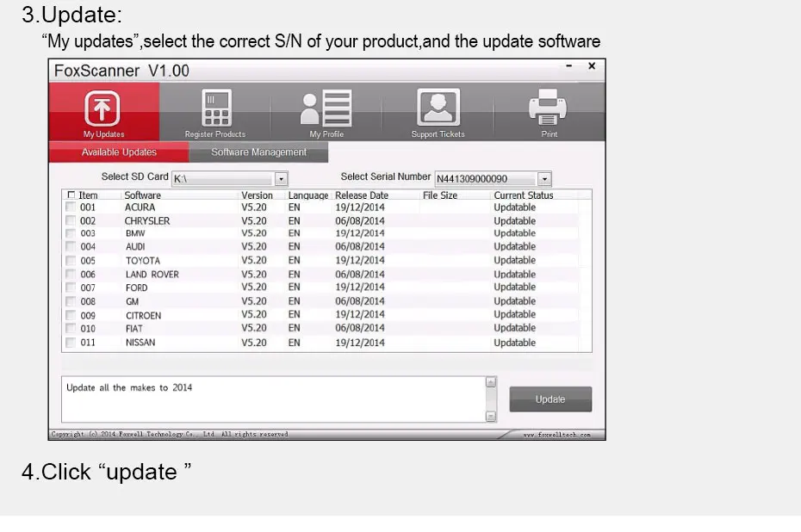The image size is (801, 532).
Task: Click the Software column header
Action: pyautogui.click(x=142, y=195)
